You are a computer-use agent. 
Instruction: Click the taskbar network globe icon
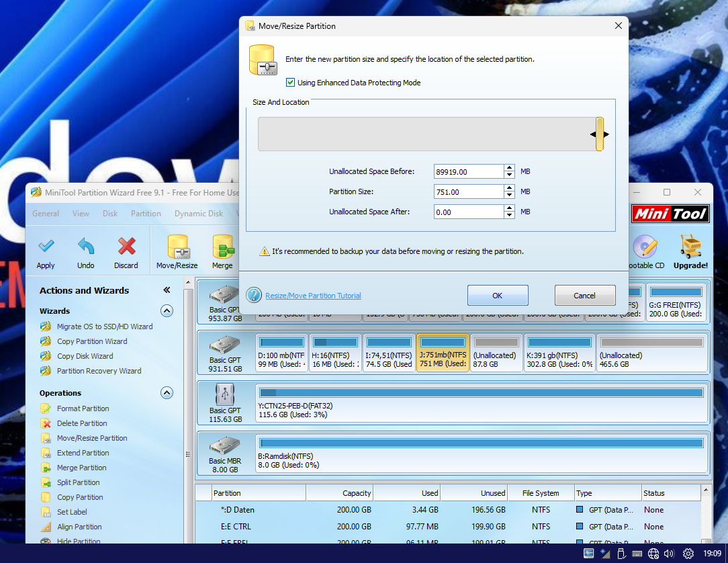[653, 553]
